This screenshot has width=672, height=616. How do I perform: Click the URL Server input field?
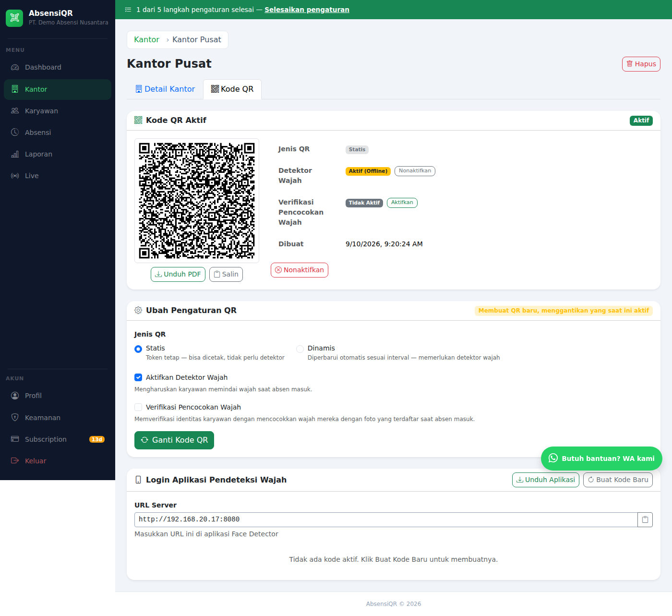[x=386, y=519]
